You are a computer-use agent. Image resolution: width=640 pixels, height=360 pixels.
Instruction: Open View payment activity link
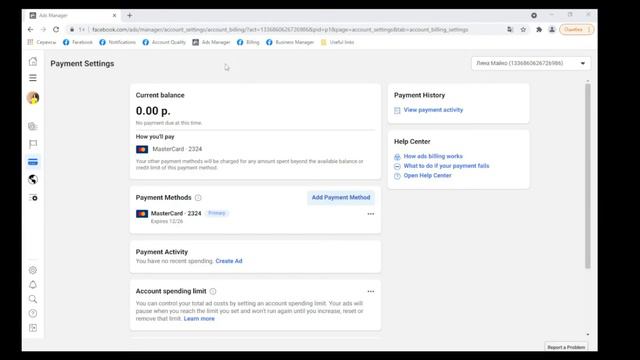click(x=433, y=110)
